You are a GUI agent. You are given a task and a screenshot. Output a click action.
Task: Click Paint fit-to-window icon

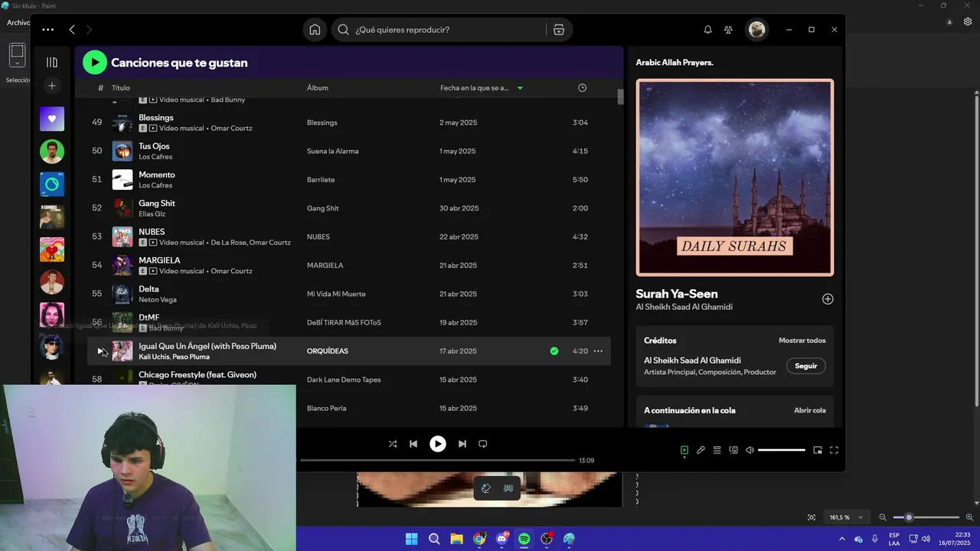coord(812,517)
